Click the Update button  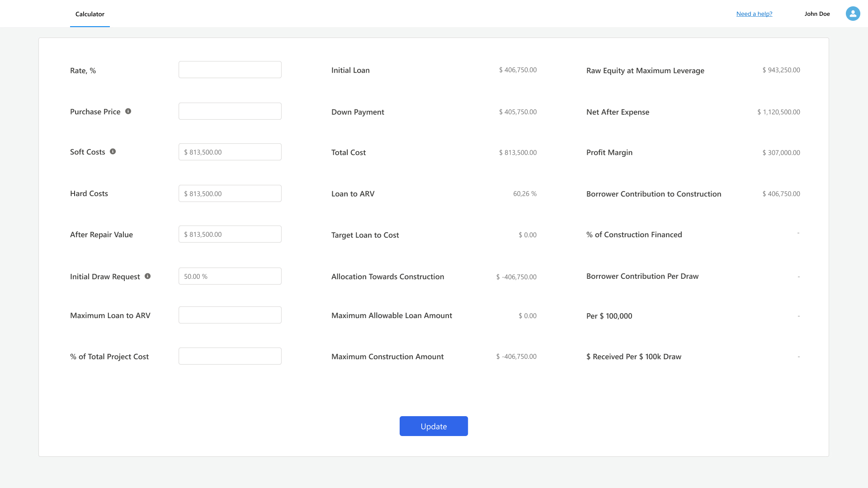(x=434, y=426)
